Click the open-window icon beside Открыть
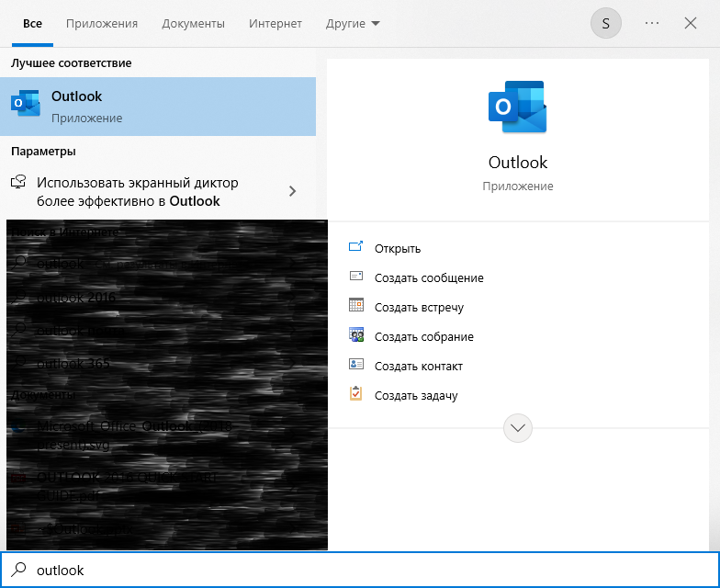The height and width of the screenshot is (588, 720). click(356, 246)
